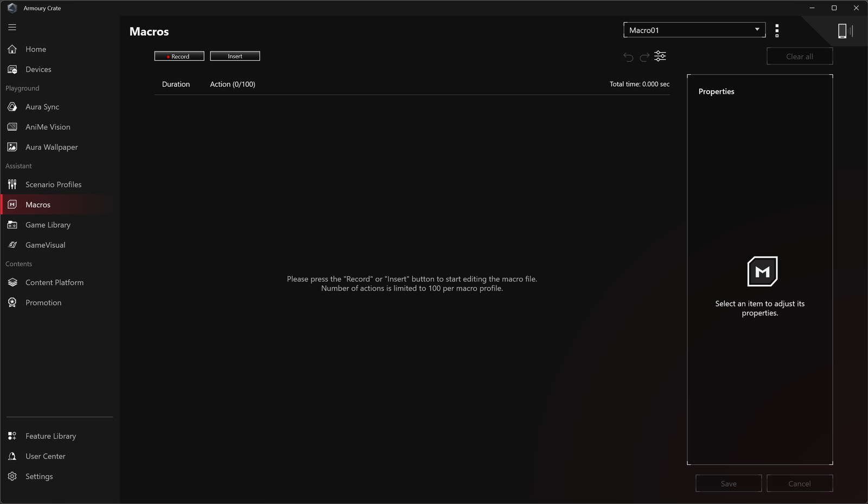
Task: Click the Game Library icon
Action: 12,225
